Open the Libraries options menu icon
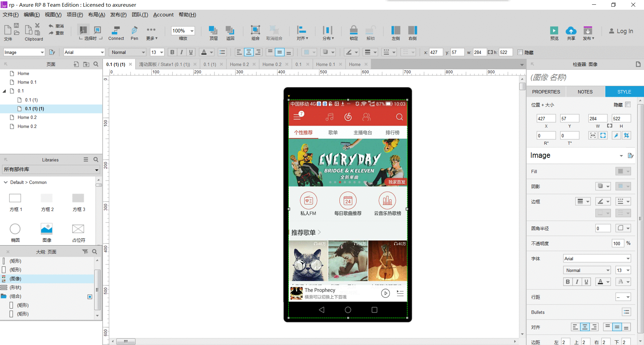This screenshot has height=345, width=644. click(x=86, y=159)
